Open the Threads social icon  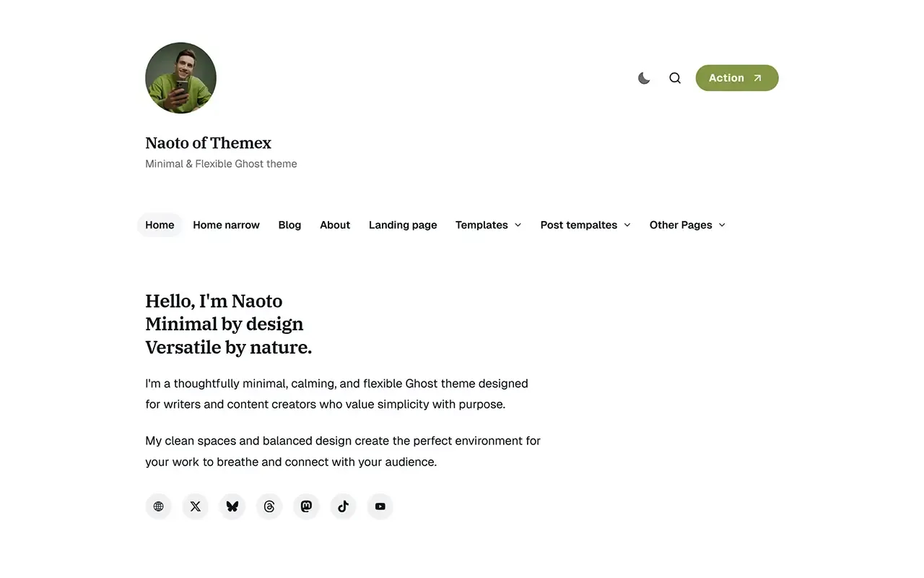pyautogui.click(x=269, y=506)
